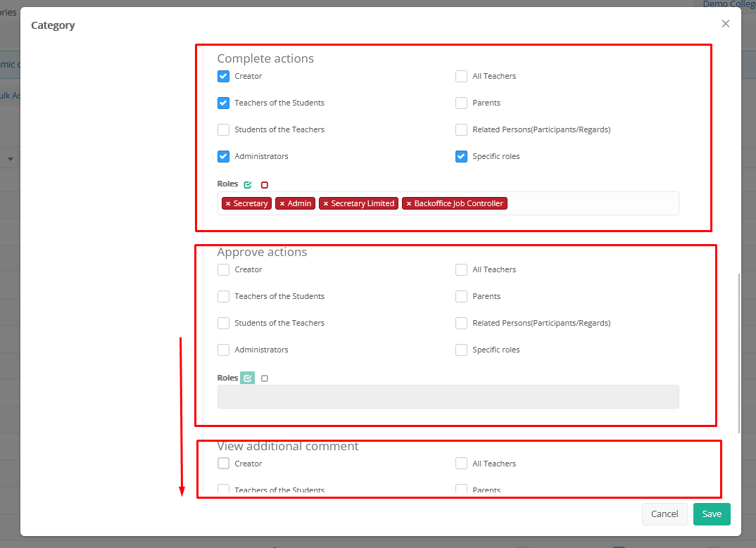Select all roles in Complete actions
This screenshot has height=548, width=756.
point(248,185)
